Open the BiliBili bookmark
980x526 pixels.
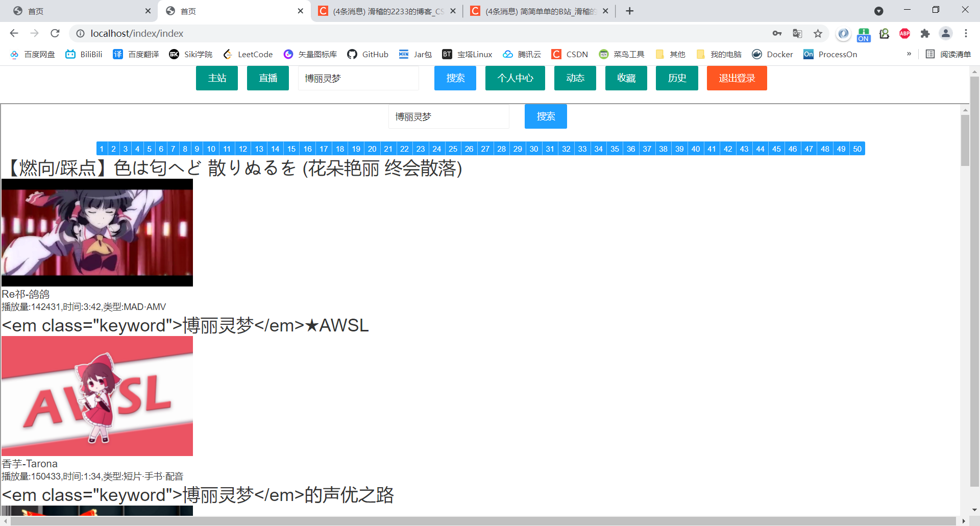(84, 54)
